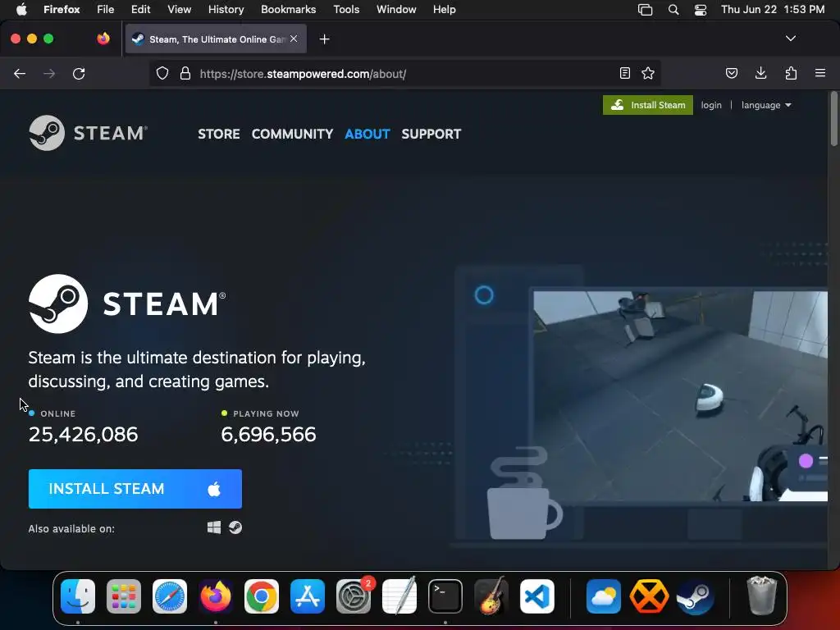The width and height of the screenshot is (840, 630).
Task: Click the tracking protection shield icon
Action: point(162,73)
